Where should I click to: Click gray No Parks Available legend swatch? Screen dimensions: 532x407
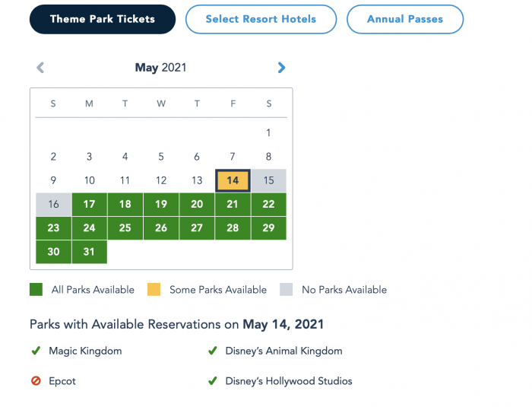pyautogui.click(x=286, y=289)
